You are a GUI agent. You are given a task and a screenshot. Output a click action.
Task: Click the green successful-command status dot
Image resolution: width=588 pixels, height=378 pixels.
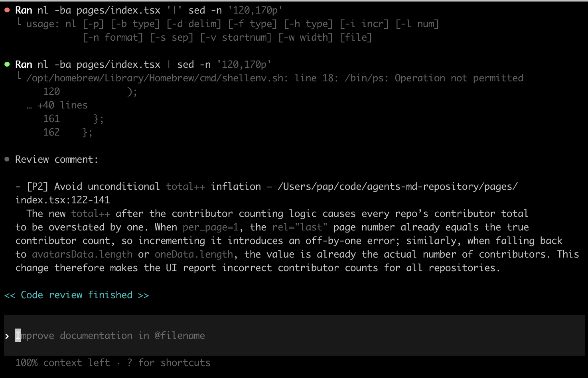tap(7, 64)
